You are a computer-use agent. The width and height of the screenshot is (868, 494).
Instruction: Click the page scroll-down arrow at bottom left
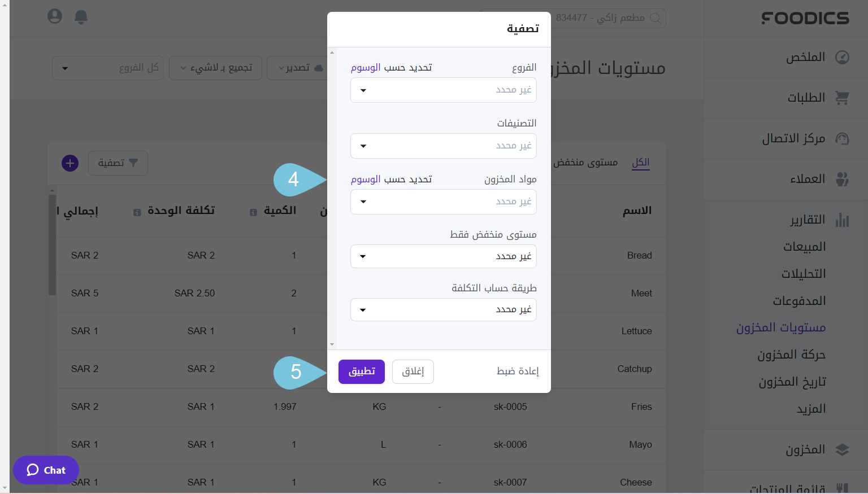[x=5, y=488]
